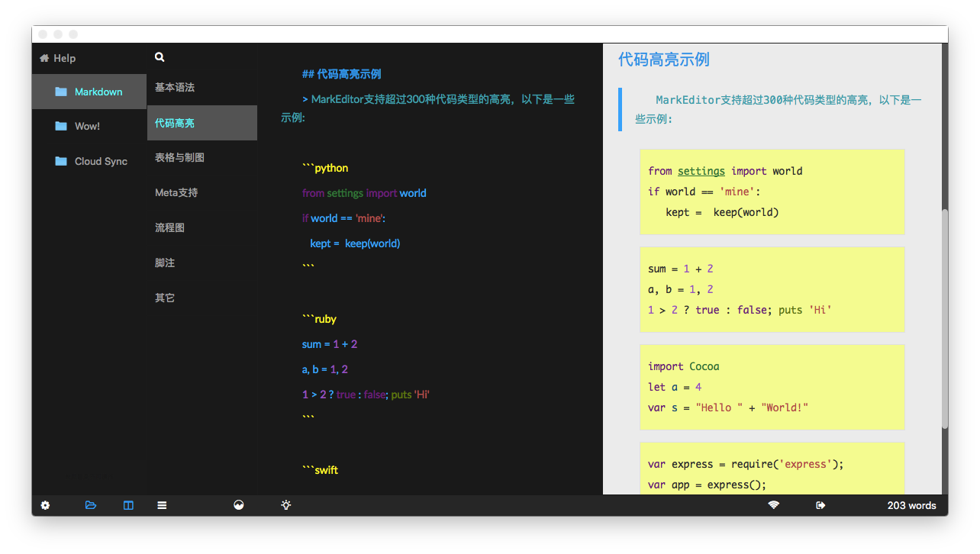This screenshot has width=980, height=554.
Task: Click the red window close button
Action: tap(43, 34)
